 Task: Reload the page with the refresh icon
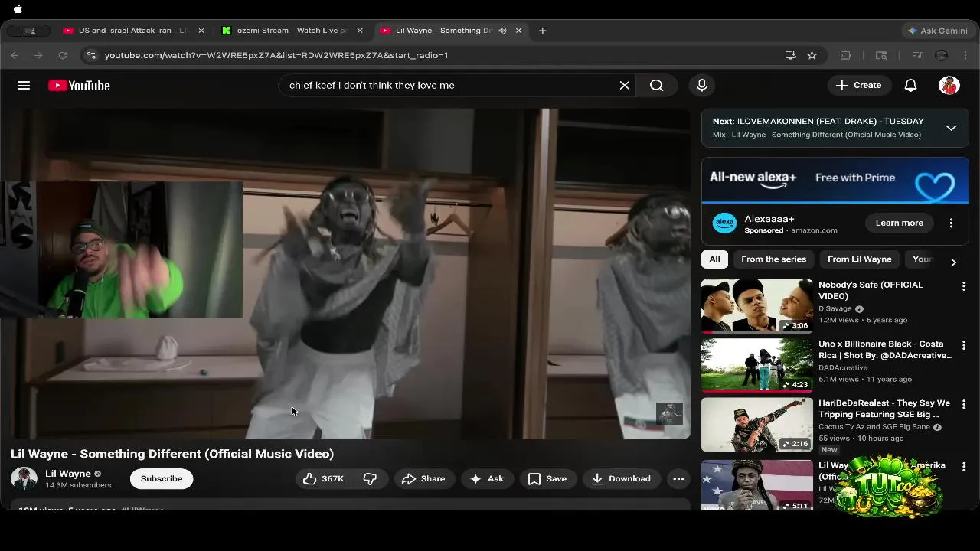pyautogui.click(x=63, y=55)
